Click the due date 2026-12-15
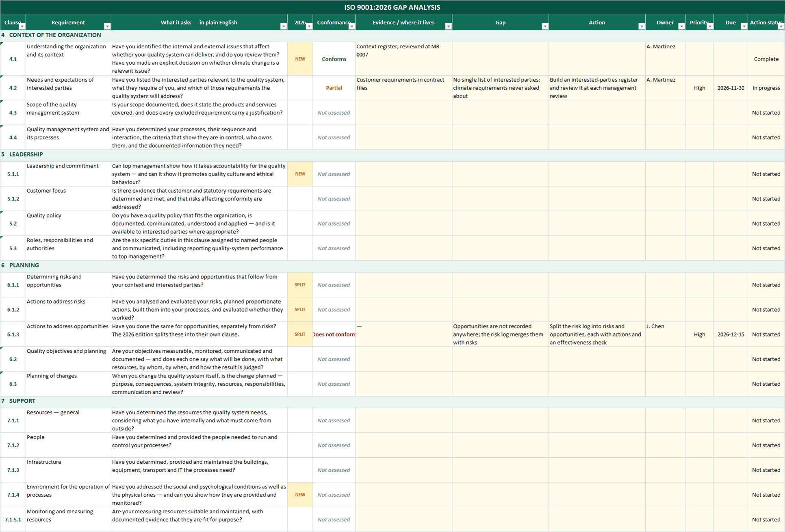Screen dimensions: 785x532 731,334
